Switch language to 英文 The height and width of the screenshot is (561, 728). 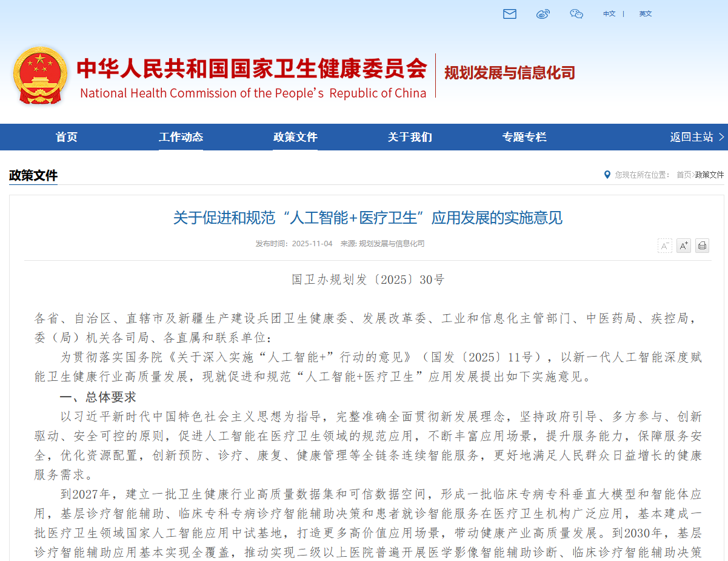[x=646, y=14]
